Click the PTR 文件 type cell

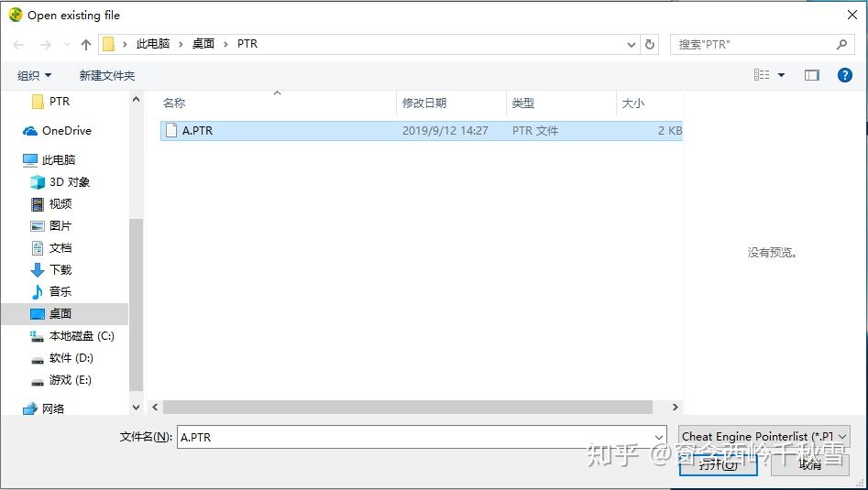534,131
